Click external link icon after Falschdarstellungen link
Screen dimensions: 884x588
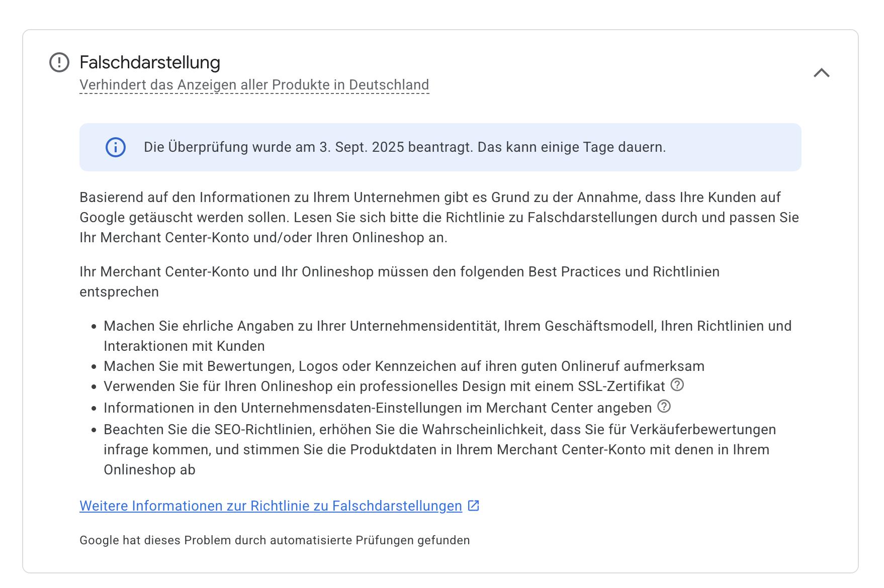pyautogui.click(x=474, y=506)
